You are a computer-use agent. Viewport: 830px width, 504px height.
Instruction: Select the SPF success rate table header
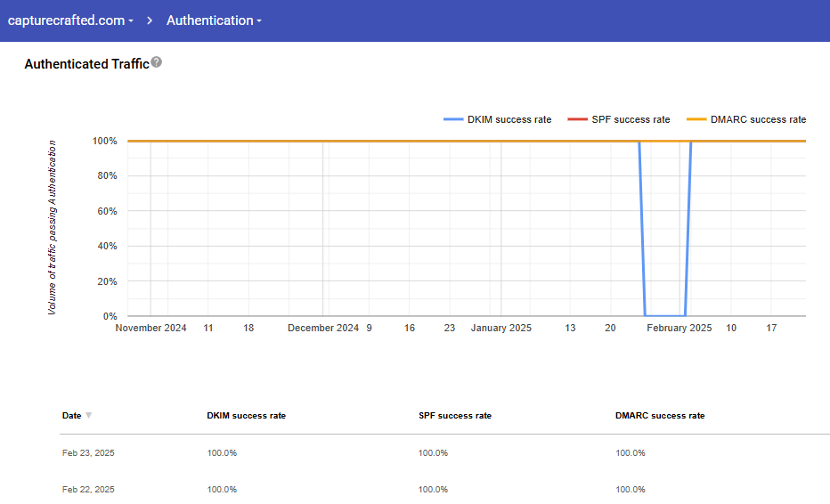tap(454, 416)
